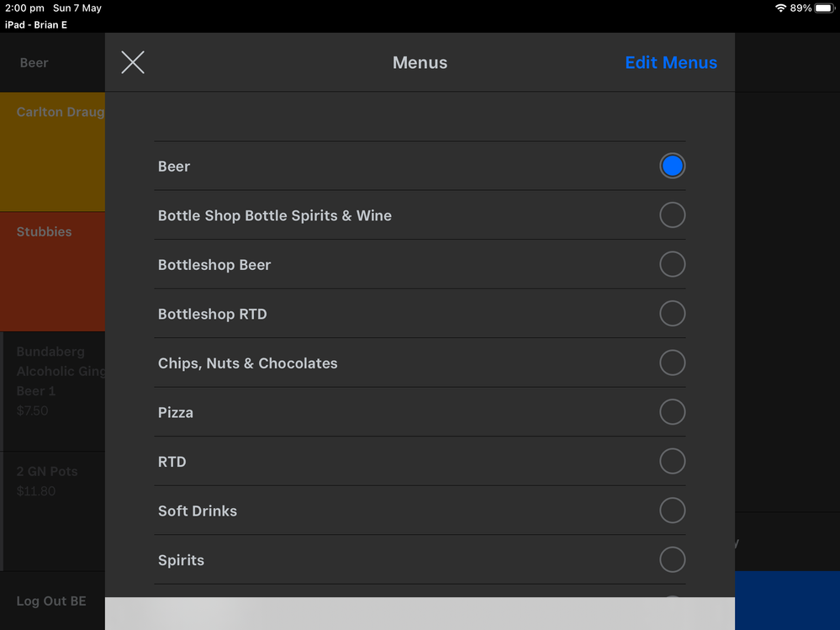Tap the Edit Menus link
The width and height of the screenshot is (840, 630).
click(x=670, y=63)
